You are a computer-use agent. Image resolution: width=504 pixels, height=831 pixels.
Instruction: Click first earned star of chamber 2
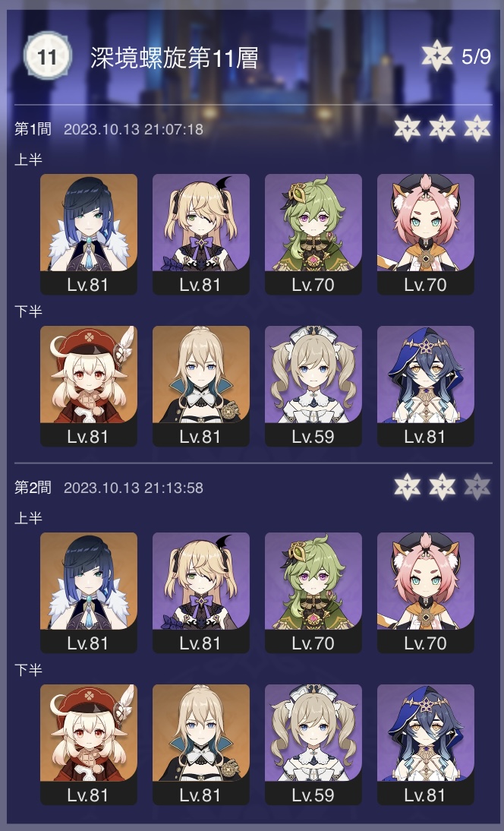(407, 486)
